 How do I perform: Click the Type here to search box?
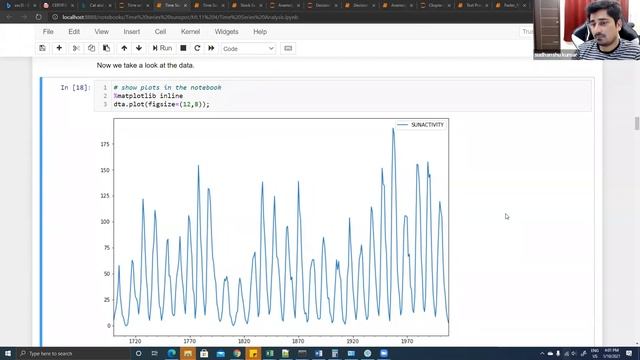73,353
